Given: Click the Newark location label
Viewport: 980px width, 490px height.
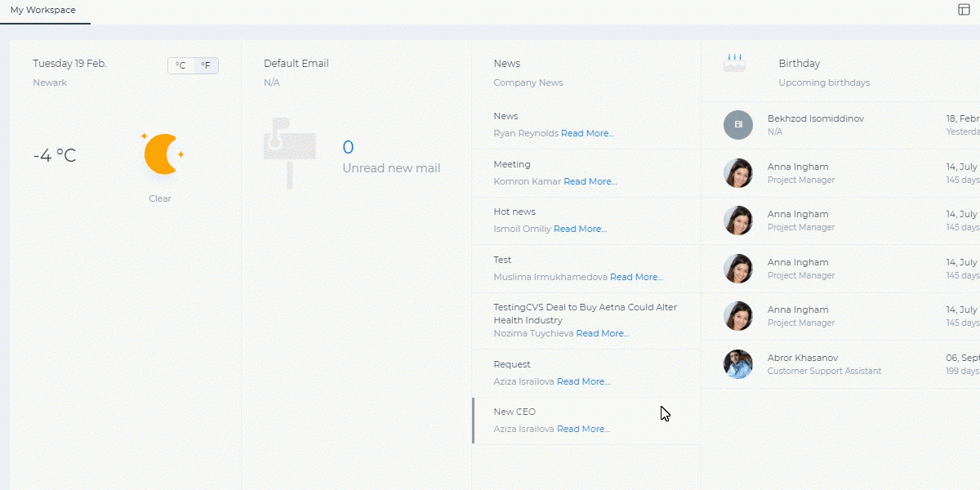Looking at the screenshot, I should (x=50, y=82).
